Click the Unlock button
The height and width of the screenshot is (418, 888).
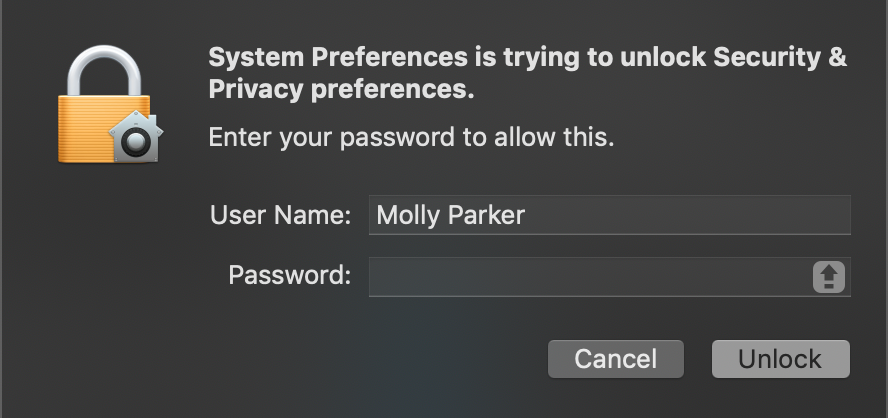coord(780,359)
